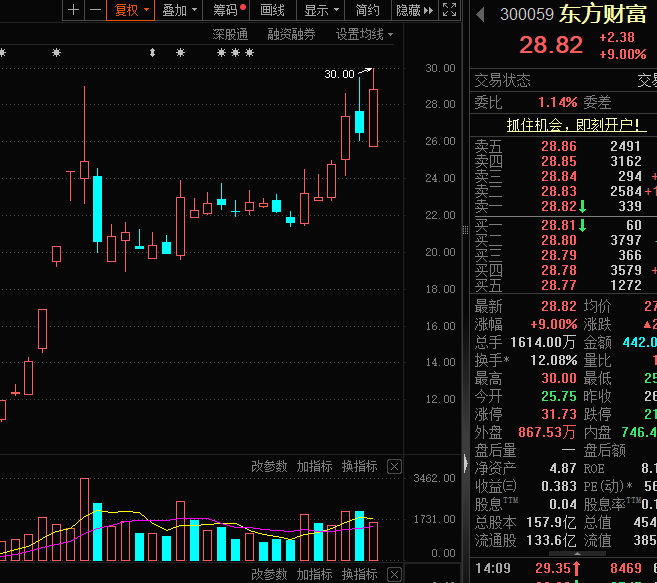The height and width of the screenshot is (583, 657).
Task: Click 加指标 in the bottom indicator panel
Action: point(314,574)
